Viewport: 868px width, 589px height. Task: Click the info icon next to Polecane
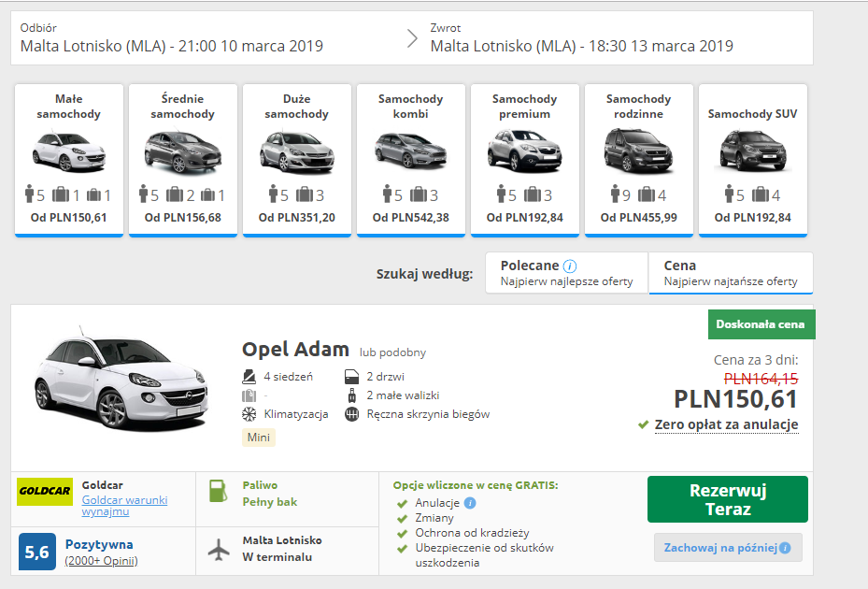click(x=570, y=266)
